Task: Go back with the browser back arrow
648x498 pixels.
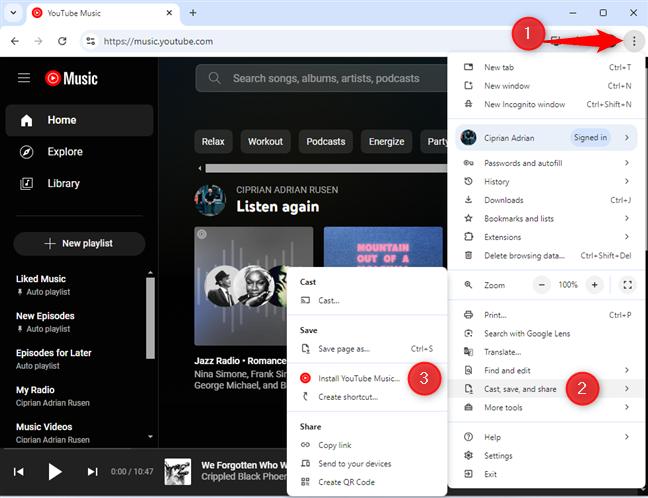Action: pyautogui.click(x=15, y=41)
